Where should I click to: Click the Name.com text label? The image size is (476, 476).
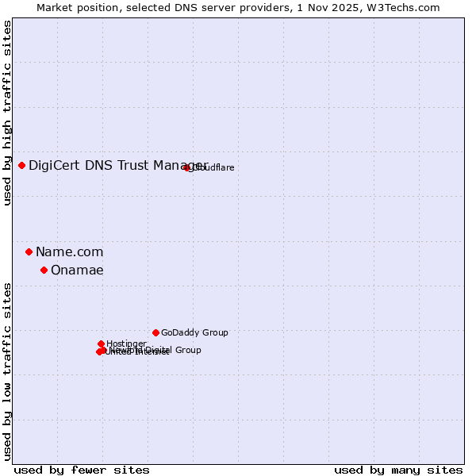[x=69, y=251]
